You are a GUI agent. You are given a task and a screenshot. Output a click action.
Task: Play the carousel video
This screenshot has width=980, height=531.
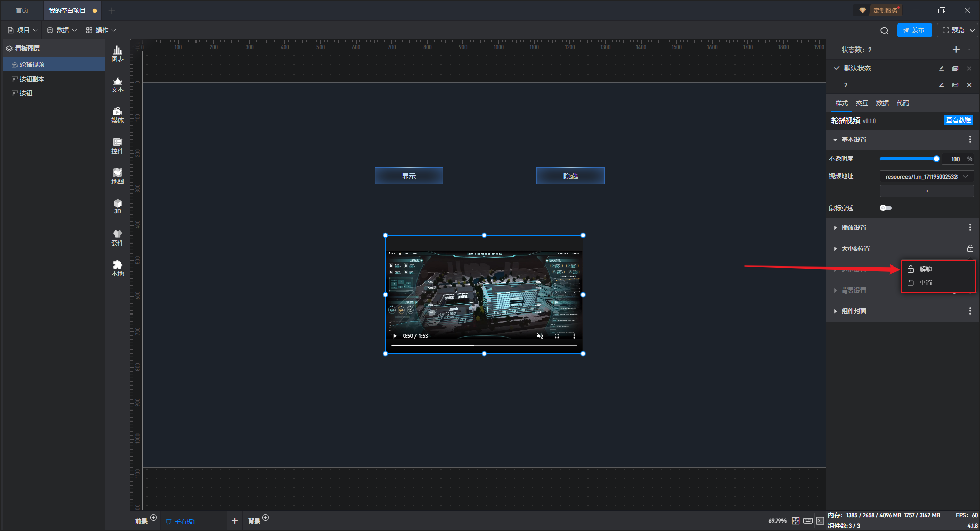click(x=395, y=336)
